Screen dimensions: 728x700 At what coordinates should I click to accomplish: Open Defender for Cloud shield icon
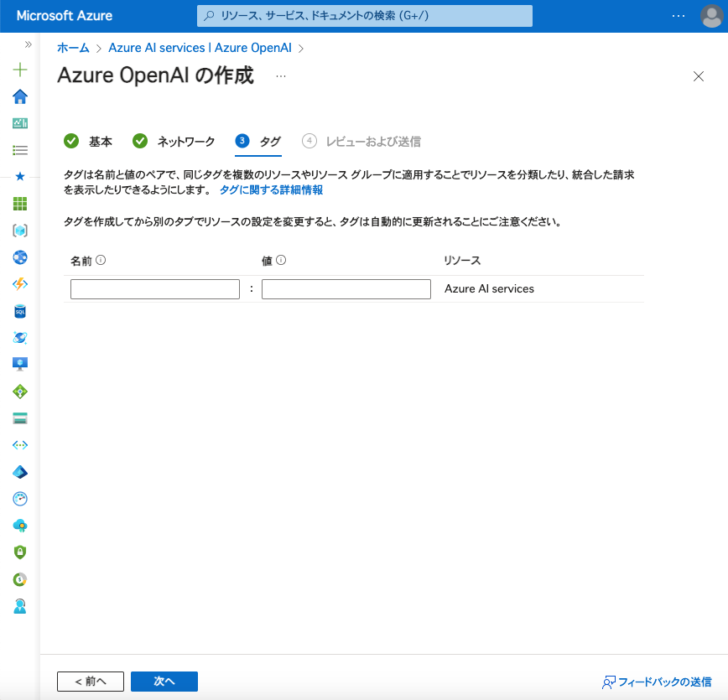tap(20, 552)
